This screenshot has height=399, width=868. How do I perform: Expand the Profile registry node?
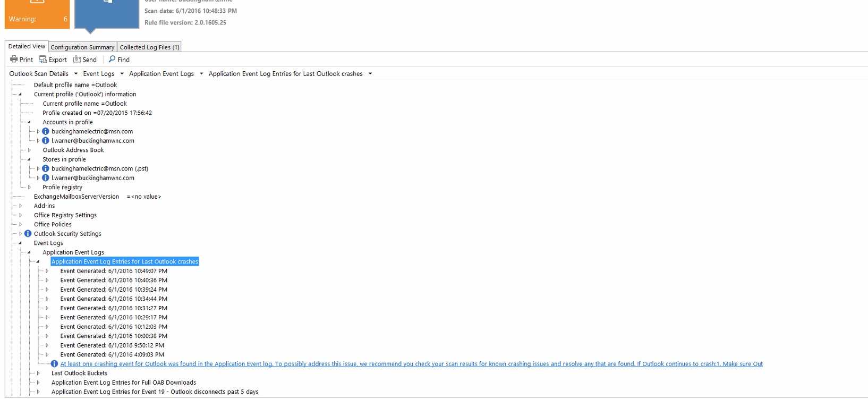pos(29,187)
